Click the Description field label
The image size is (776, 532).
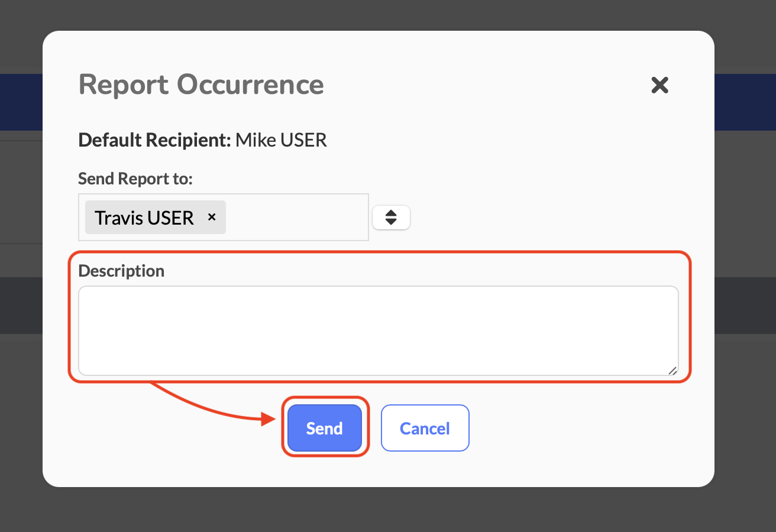(121, 271)
